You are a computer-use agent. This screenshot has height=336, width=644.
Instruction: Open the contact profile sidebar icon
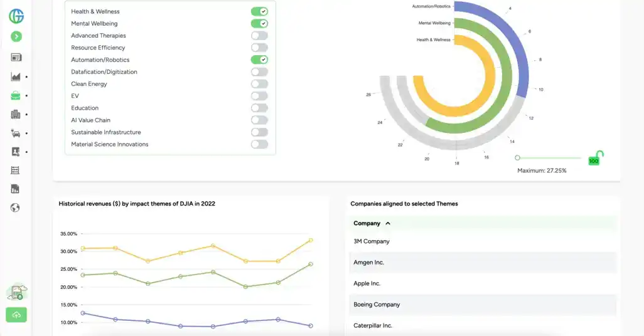(x=16, y=152)
